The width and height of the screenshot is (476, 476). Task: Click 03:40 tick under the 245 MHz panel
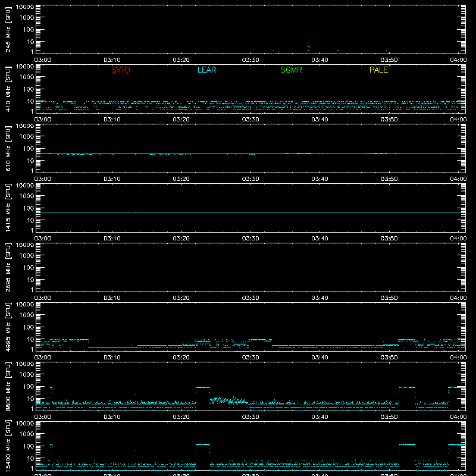[x=320, y=60]
